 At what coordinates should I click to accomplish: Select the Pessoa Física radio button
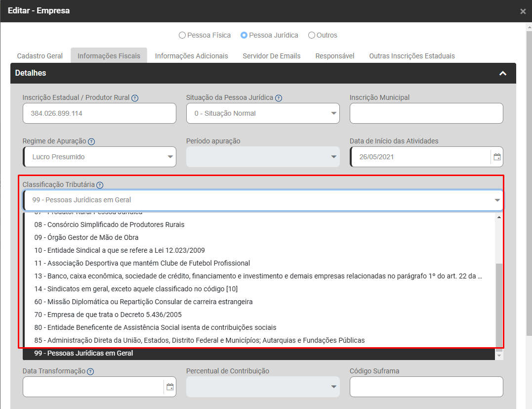(x=182, y=35)
